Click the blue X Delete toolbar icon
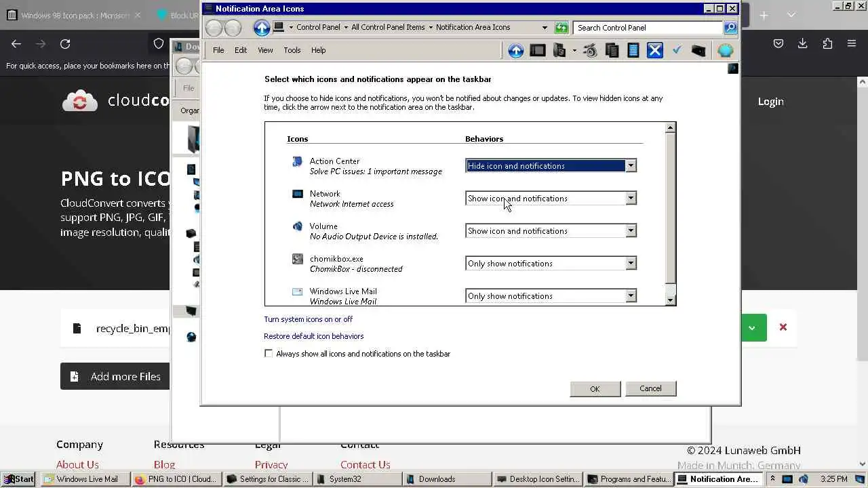868x488 pixels. tap(655, 51)
